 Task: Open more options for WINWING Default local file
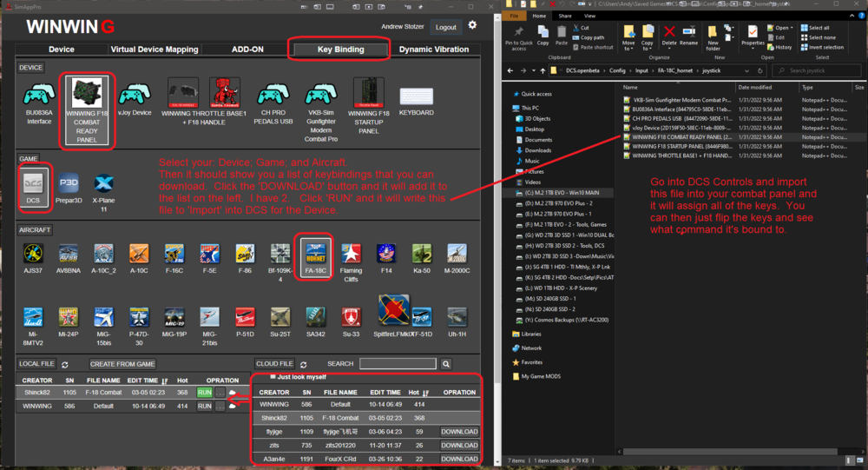click(220, 407)
